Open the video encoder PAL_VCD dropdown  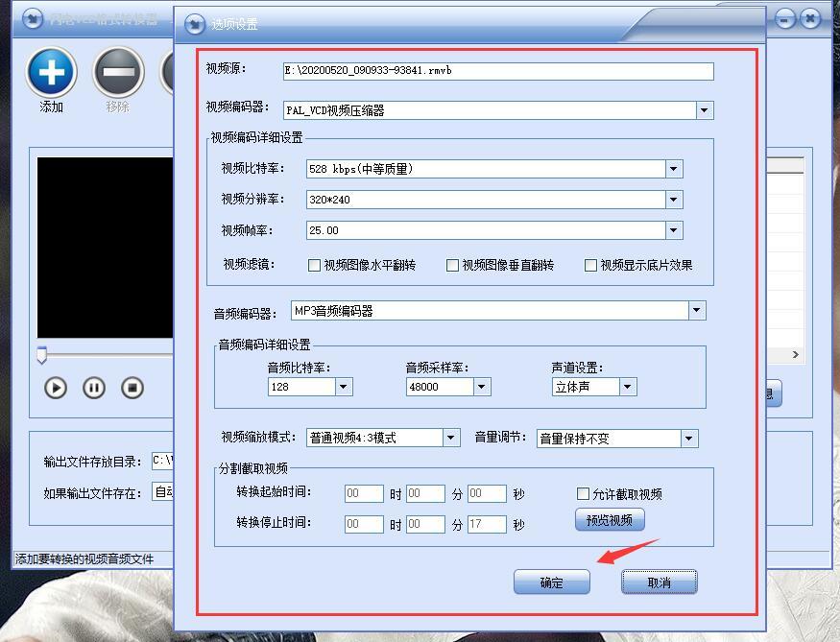click(x=705, y=110)
